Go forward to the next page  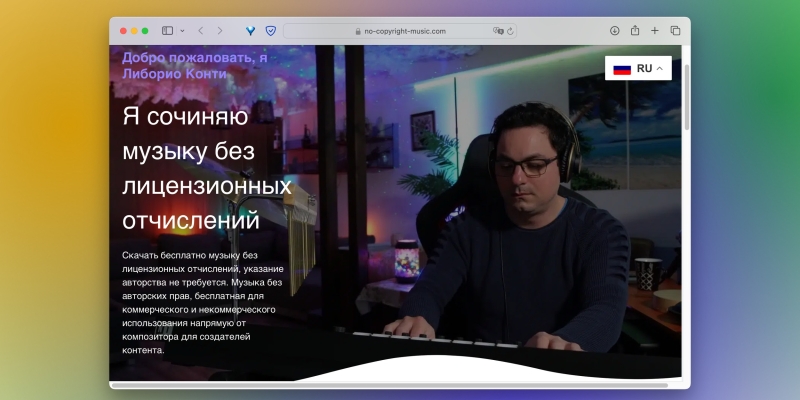click(x=220, y=31)
